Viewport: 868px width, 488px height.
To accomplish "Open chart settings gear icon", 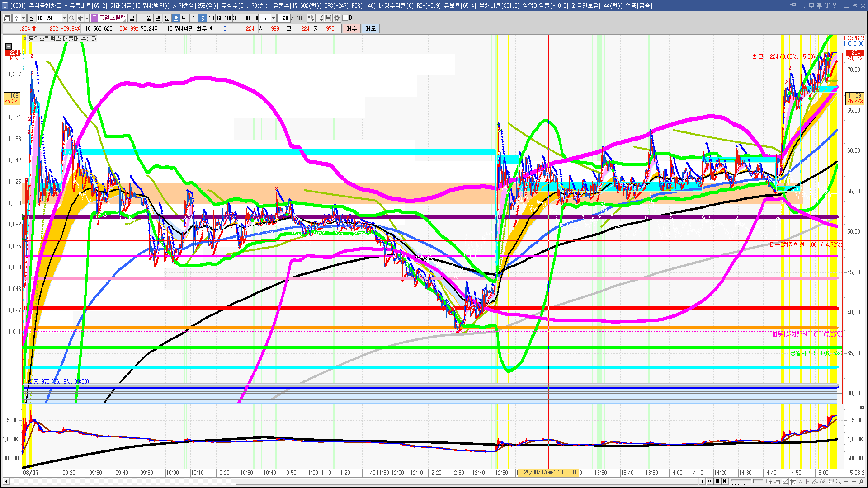I will (x=337, y=18).
